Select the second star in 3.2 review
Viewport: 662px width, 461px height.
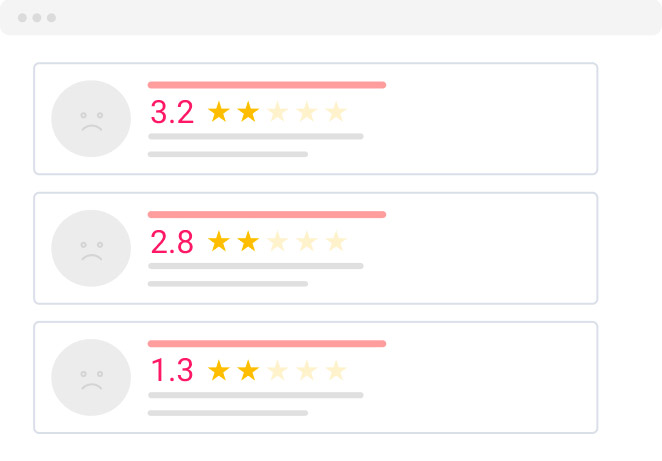(248, 112)
